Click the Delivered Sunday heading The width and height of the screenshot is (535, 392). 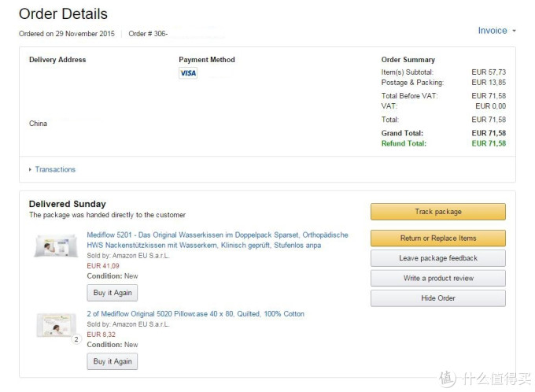[x=67, y=204]
